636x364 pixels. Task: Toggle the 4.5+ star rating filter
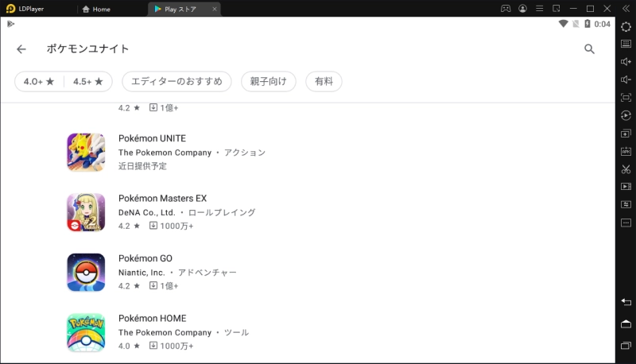point(88,81)
